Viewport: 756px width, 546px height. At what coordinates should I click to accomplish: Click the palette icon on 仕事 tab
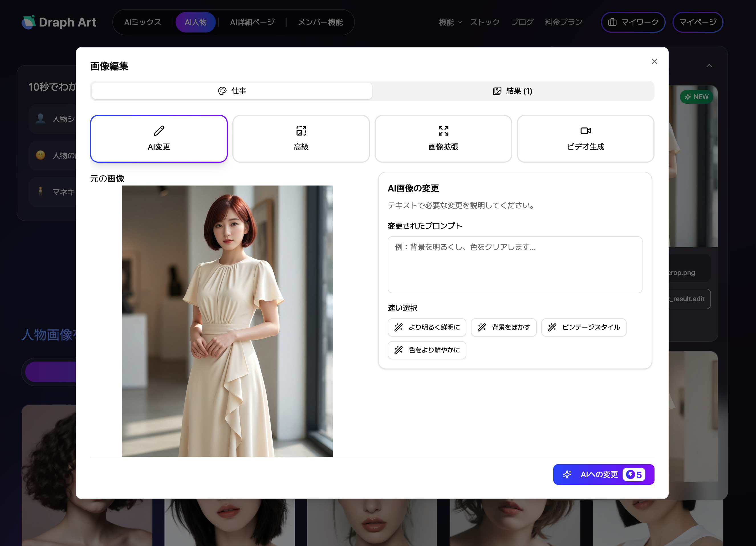click(222, 91)
